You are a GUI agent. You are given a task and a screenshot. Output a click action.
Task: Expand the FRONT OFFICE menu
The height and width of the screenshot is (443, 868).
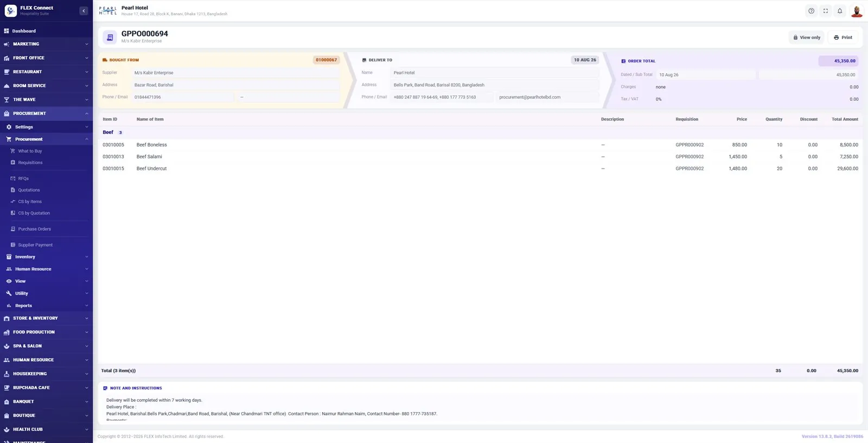pos(46,58)
